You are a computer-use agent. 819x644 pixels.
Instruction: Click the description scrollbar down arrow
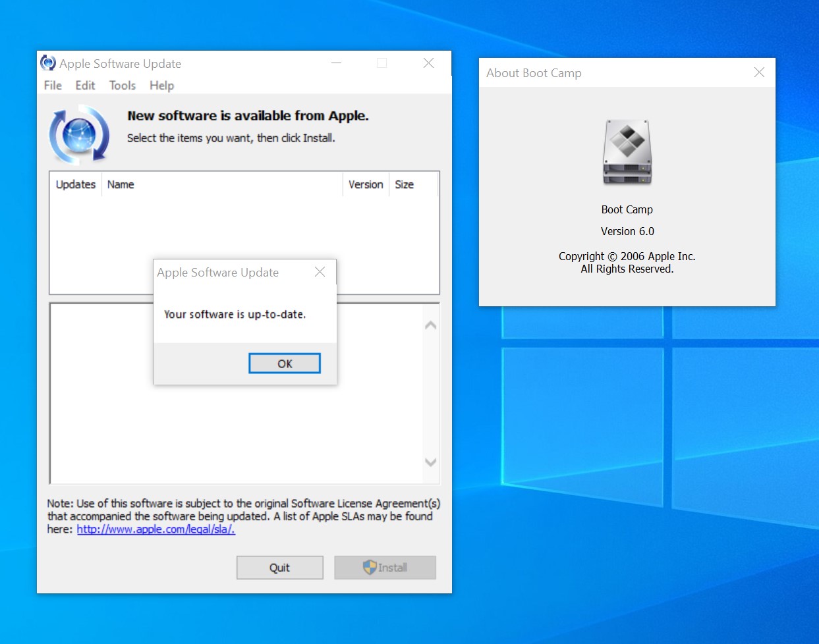click(x=431, y=462)
